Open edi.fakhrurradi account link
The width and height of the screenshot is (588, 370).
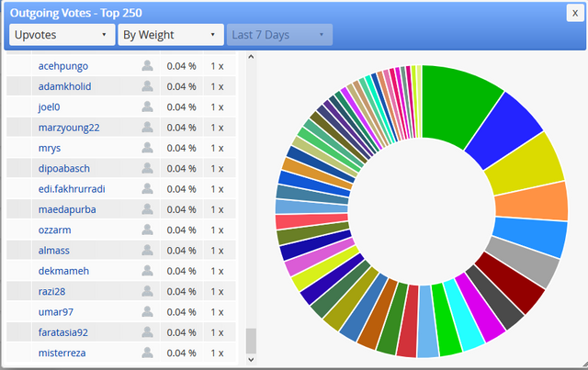[72, 189]
